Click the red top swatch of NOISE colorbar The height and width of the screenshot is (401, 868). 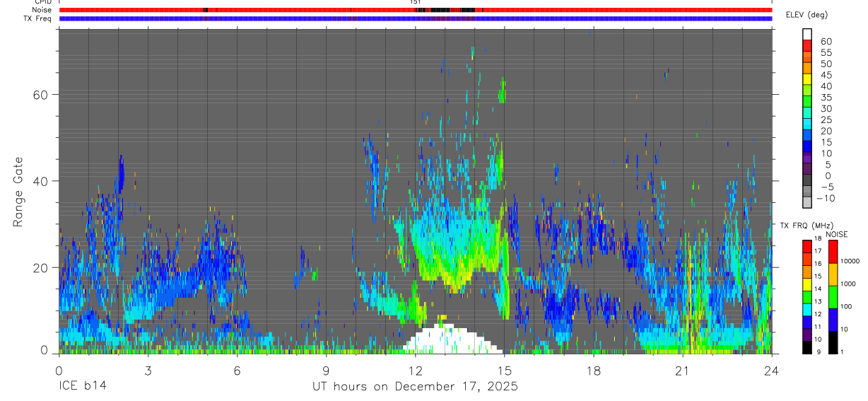point(833,251)
